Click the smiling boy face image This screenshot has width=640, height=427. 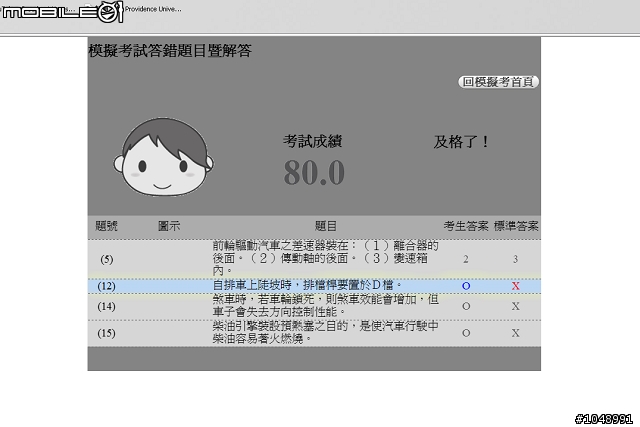pyautogui.click(x=163, y=157)
